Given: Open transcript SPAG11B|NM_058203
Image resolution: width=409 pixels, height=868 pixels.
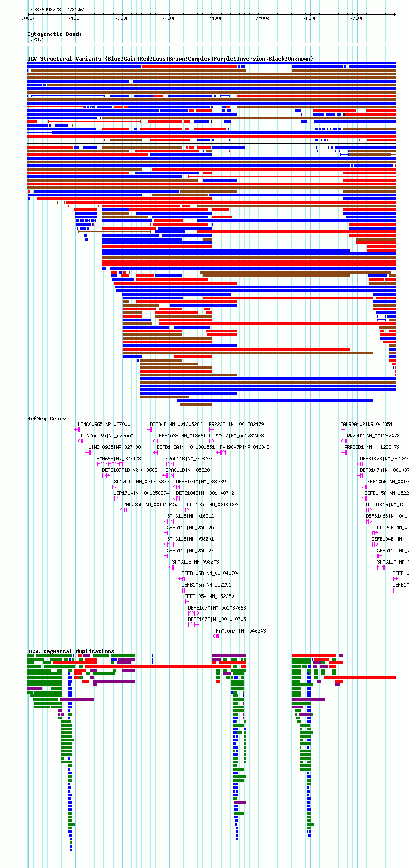Looking at the screenshot, I should point(195,562).
